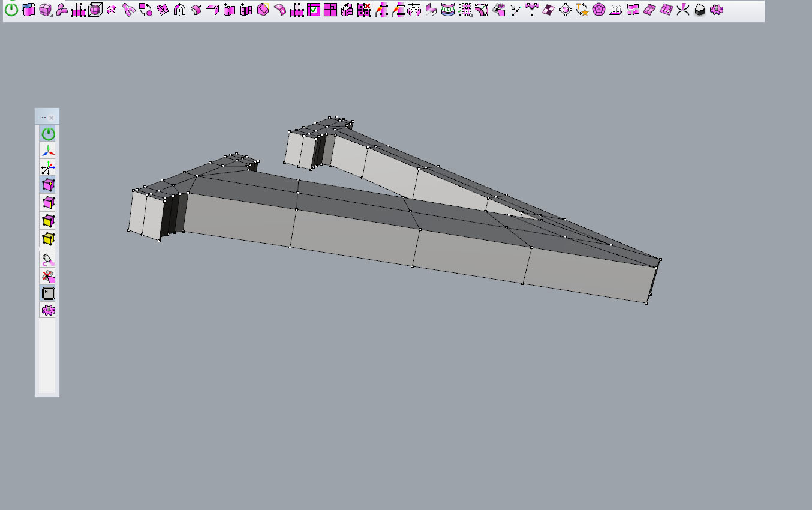Select the flat pink extruded plate icon

[x=213, y=10]
